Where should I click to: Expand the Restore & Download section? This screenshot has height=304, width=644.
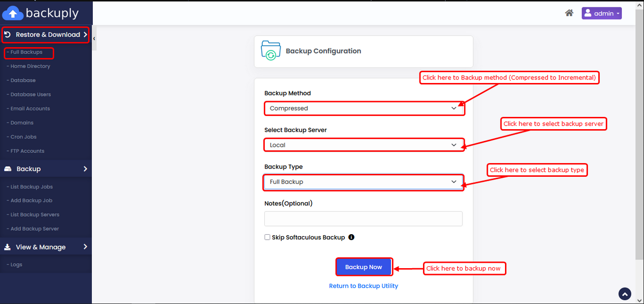(x=46, y=35)
